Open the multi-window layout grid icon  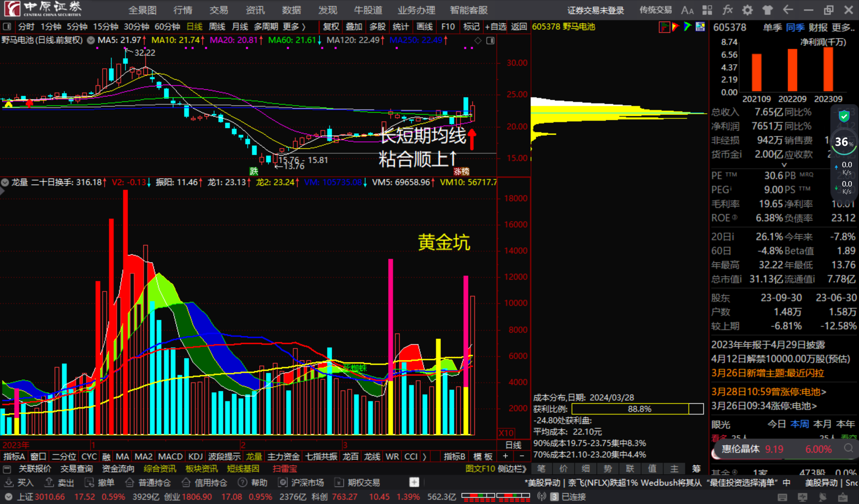click(707, 10)
